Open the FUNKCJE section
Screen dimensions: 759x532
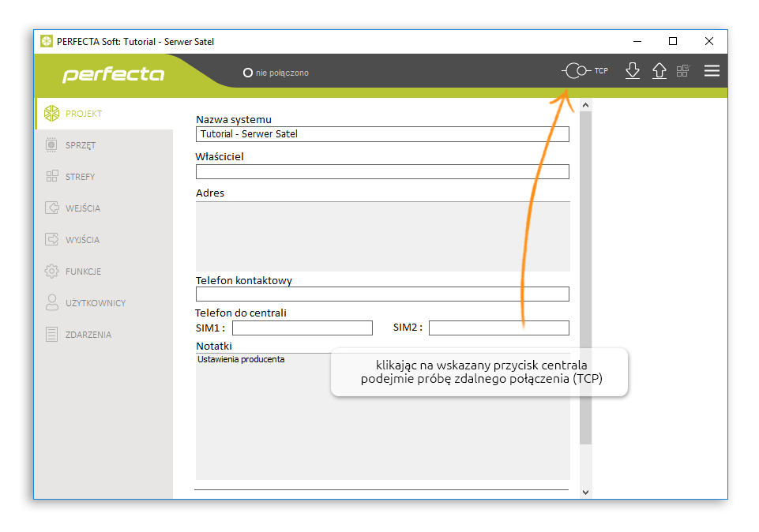click(x=104, y=272)
